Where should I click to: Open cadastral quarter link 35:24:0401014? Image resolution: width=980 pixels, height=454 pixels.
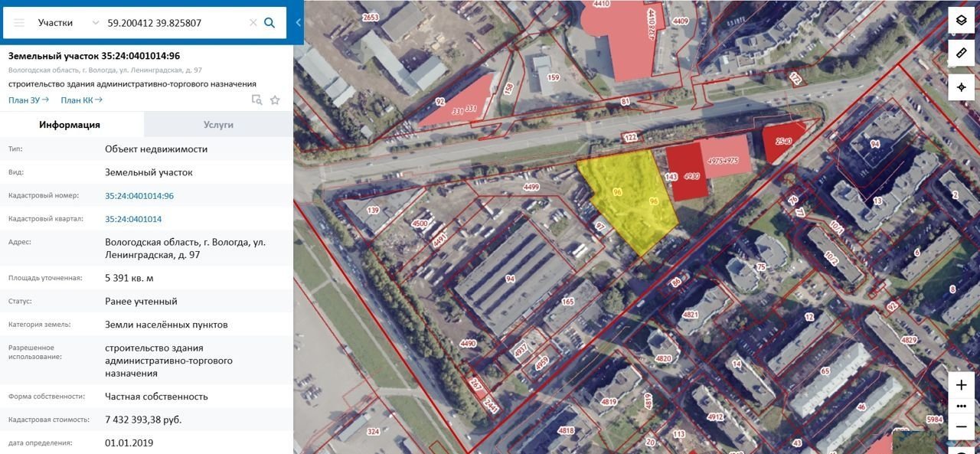(x=133, y=219)
